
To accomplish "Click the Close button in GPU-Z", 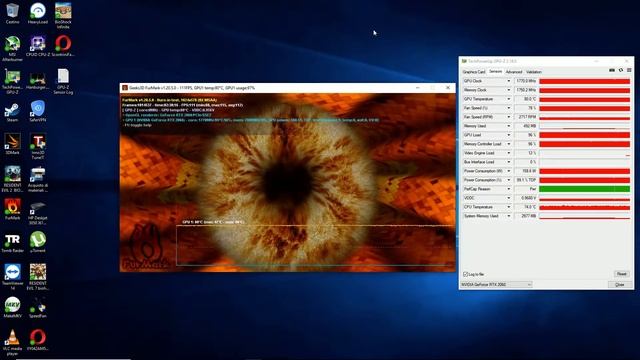I will point(620,284).
